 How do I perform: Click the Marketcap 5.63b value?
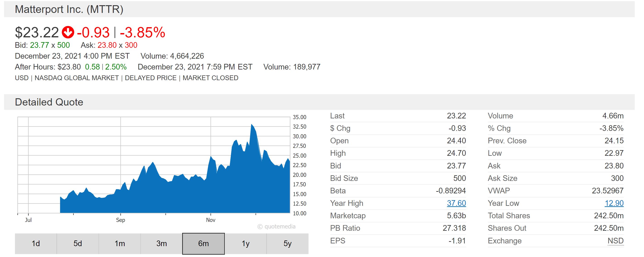point(456,216)
